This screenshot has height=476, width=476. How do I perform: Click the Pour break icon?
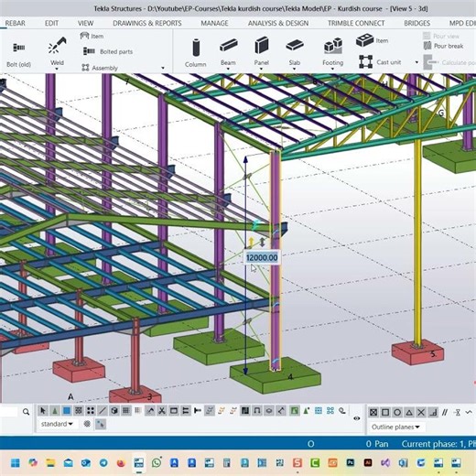427,46
